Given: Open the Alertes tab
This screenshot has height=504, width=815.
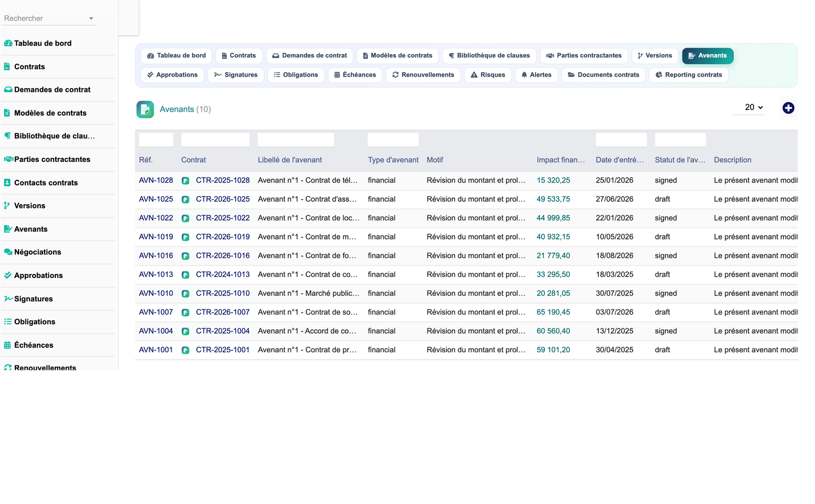Looking at the screenshot, I should tap(536, 75).
